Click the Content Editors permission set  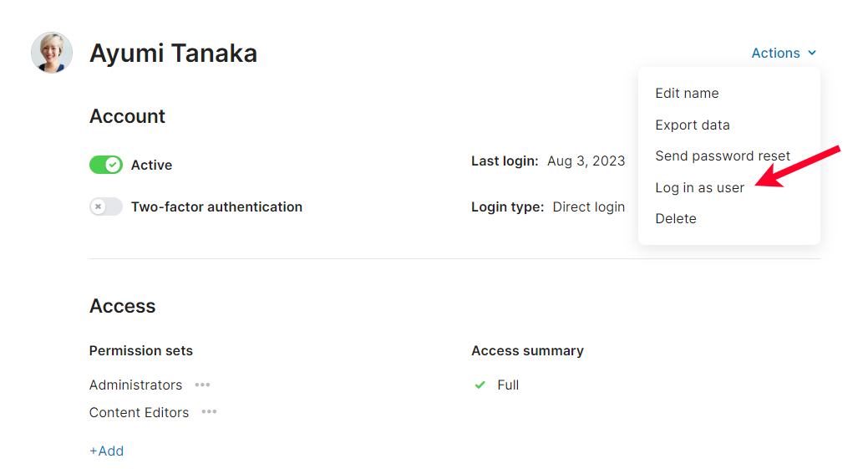click(139, 412)
